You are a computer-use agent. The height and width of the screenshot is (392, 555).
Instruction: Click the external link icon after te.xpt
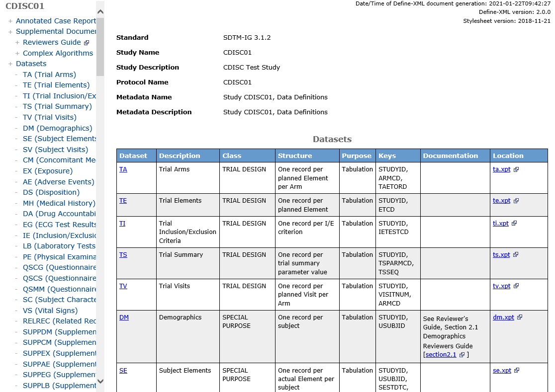point(516,201)
